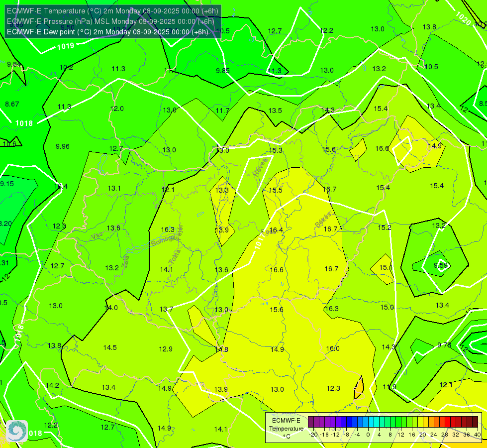
Task: Click the 13.7 temperature value
Action: (166, 309)
